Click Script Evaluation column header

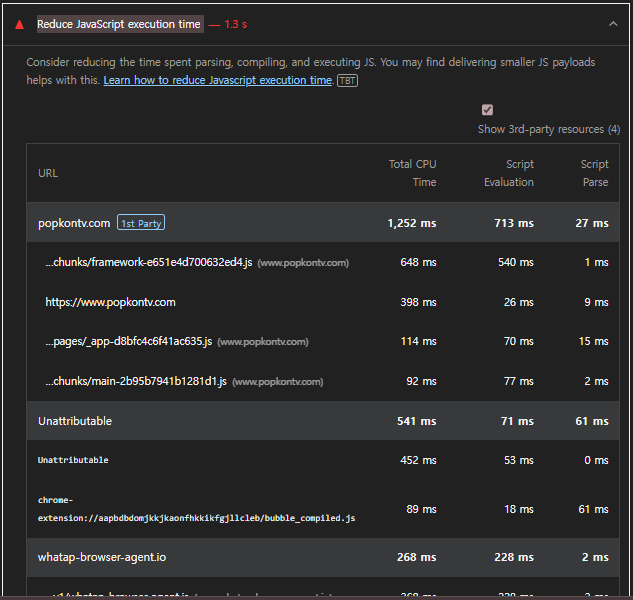tap(509, 173)
